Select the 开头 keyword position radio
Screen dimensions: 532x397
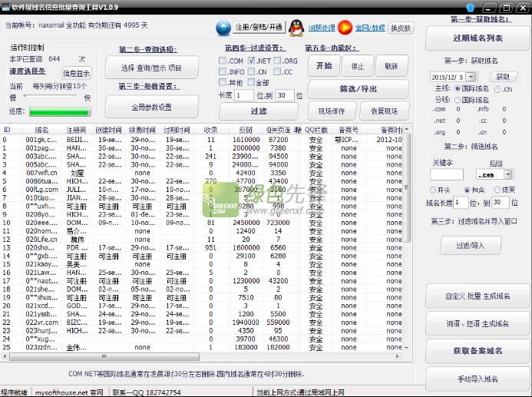(x=433, y=190)
